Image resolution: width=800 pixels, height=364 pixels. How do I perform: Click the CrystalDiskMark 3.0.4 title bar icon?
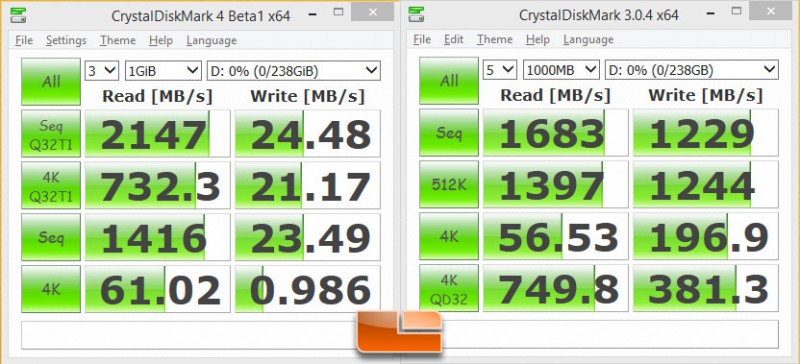[x=417, y=15]
